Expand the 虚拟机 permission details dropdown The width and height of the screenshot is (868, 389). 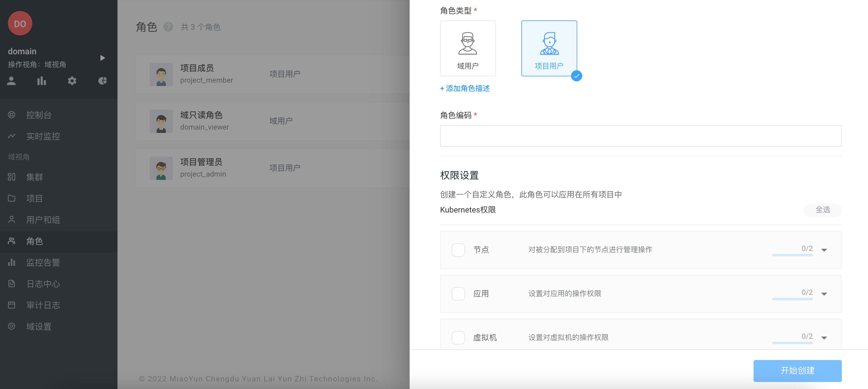point(824,337)
